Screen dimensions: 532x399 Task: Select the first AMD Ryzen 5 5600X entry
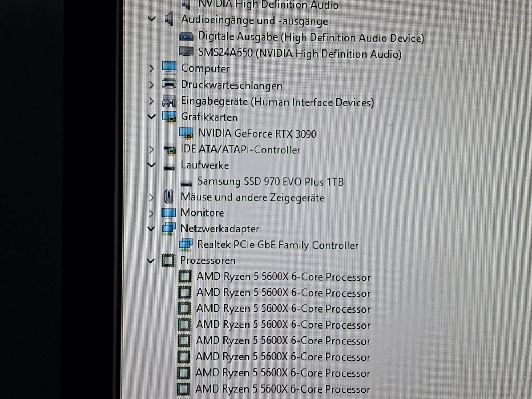point(283,277)
